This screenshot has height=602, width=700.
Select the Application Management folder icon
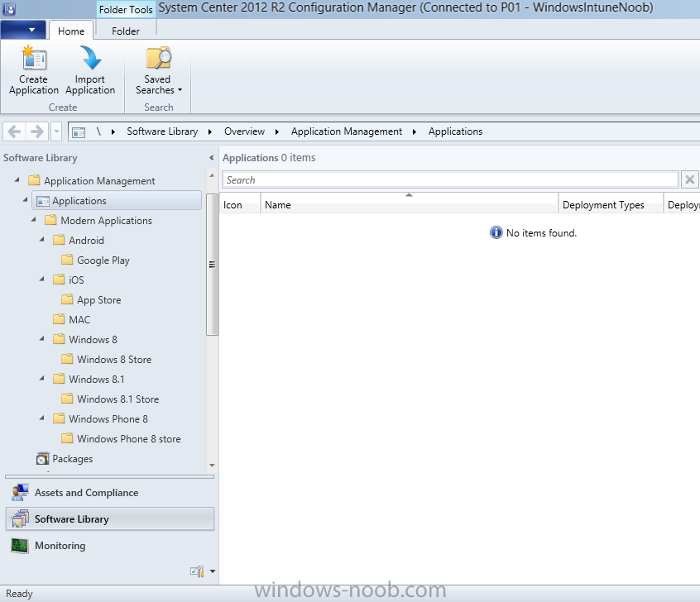point(34,180)
